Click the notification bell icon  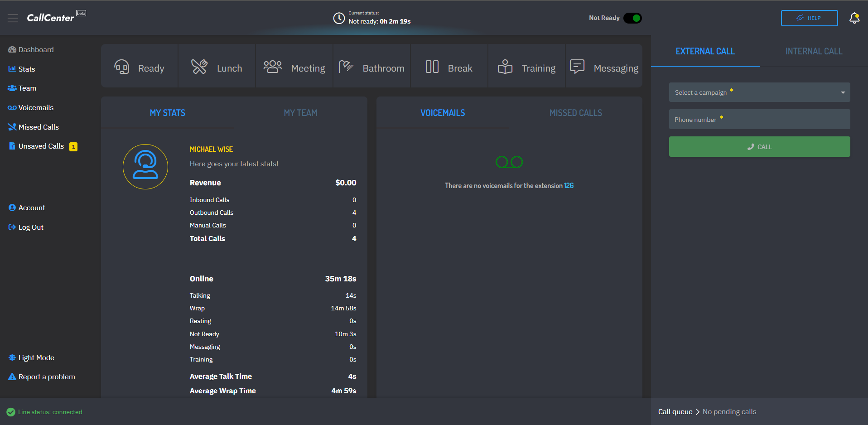click(854, 18)
